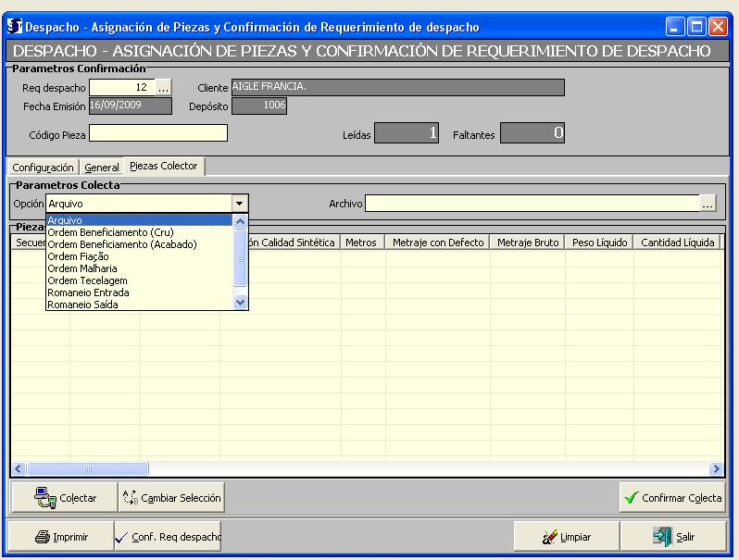Click Conf. Req despacho checkmark button

(x=167, y=537)
